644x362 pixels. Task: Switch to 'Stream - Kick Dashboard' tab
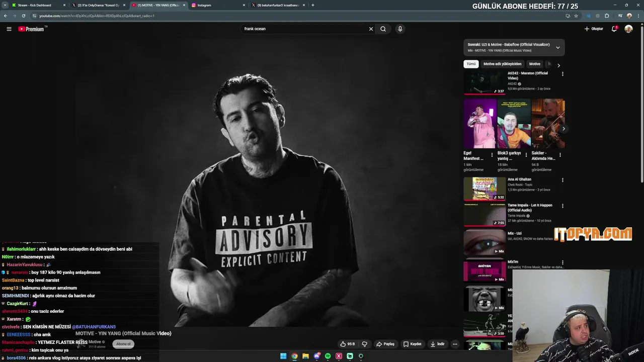(x=39, y=5)
